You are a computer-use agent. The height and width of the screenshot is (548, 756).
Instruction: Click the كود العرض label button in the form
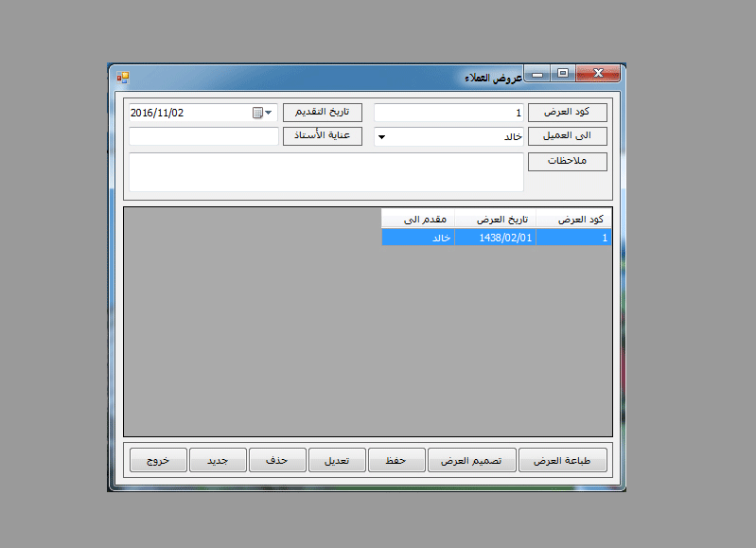[x=567, y=113]
